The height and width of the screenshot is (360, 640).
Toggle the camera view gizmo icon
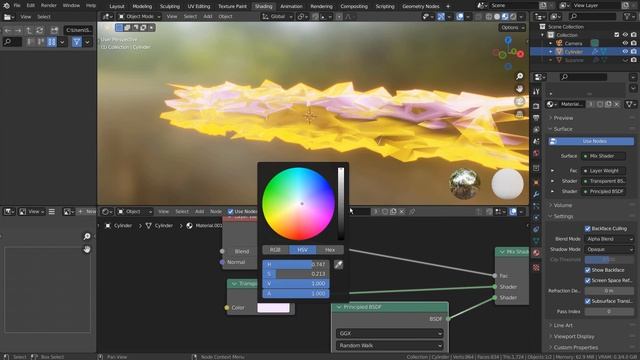click(519, 101)
